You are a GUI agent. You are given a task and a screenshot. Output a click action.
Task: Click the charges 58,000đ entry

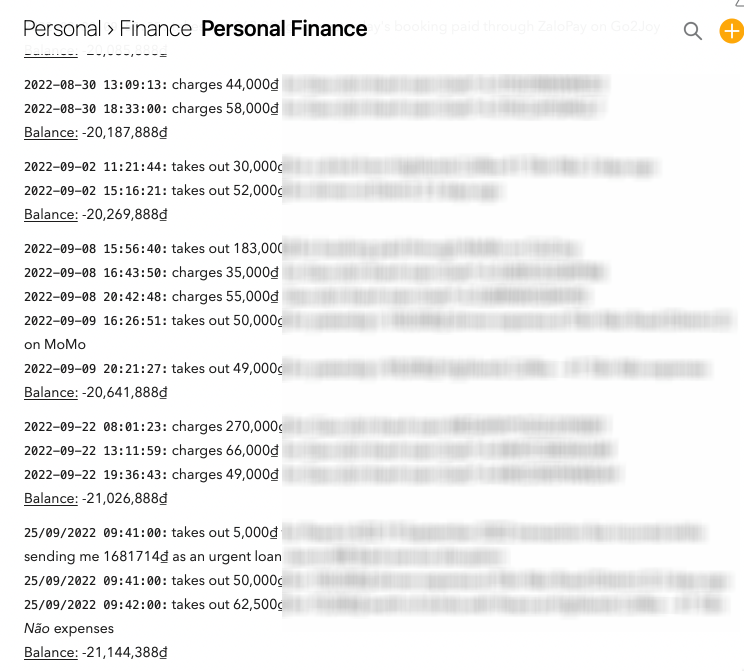pyautogui.click(x=225, y=109)
